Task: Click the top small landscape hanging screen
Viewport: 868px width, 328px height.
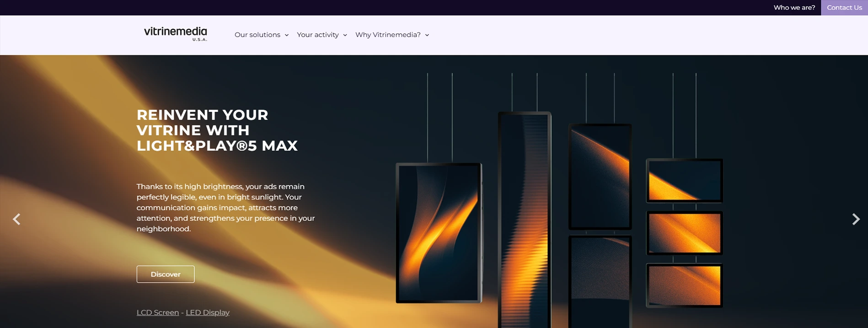Action: (684, 181)
